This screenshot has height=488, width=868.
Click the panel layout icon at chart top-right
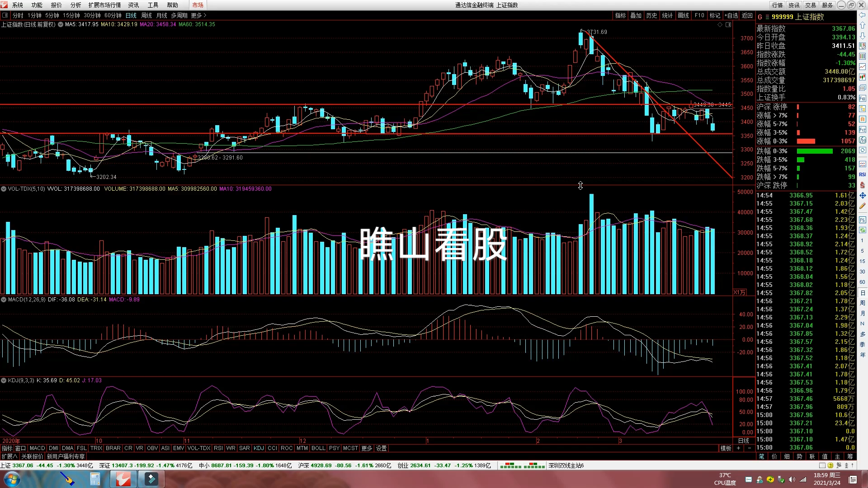click(728, 25)
